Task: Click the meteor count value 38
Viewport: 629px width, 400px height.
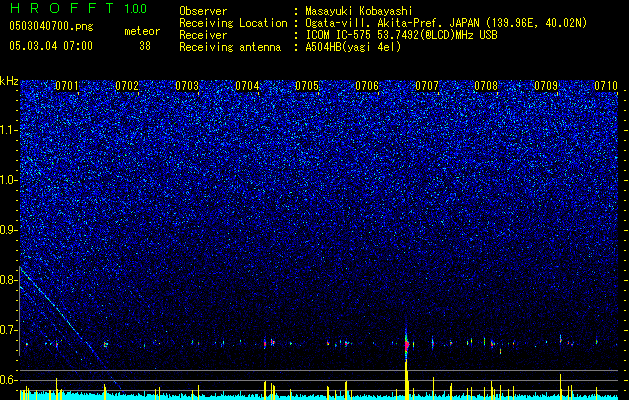Action: [145, 46]
